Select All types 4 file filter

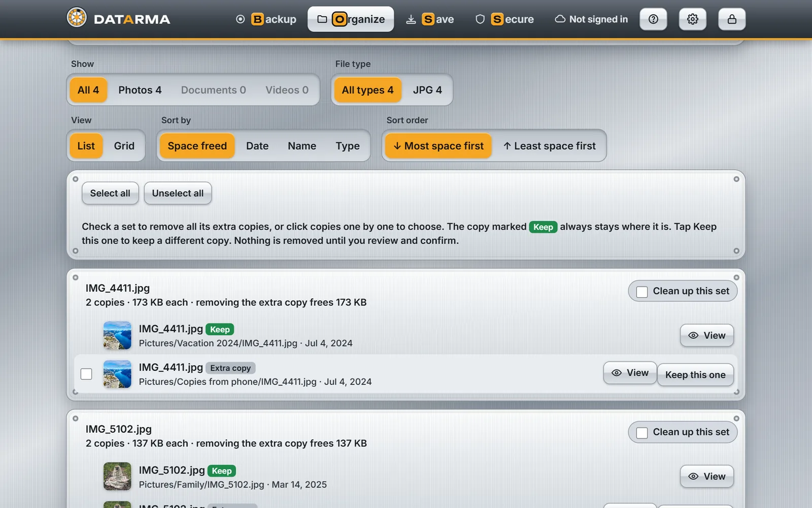(367, 90)
